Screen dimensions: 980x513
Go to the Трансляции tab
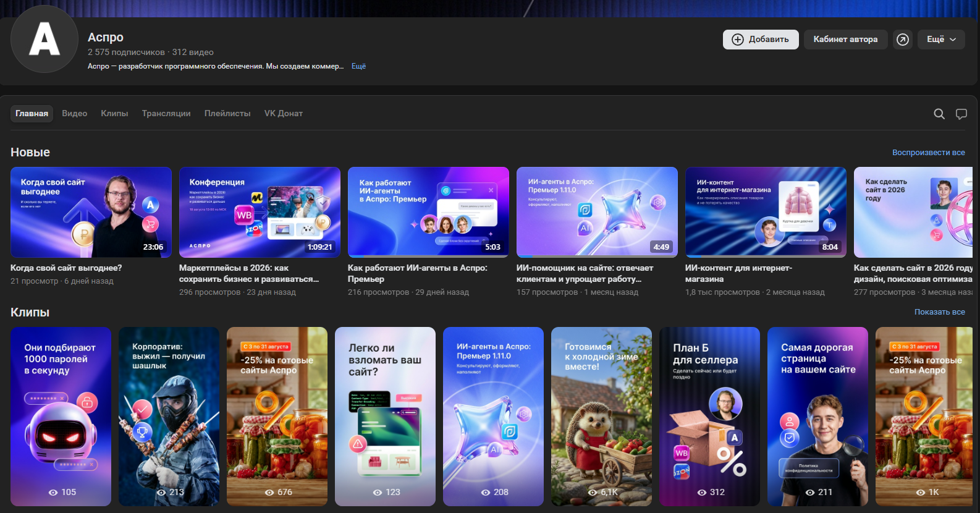pyautogui.click(x=166, y=114)
